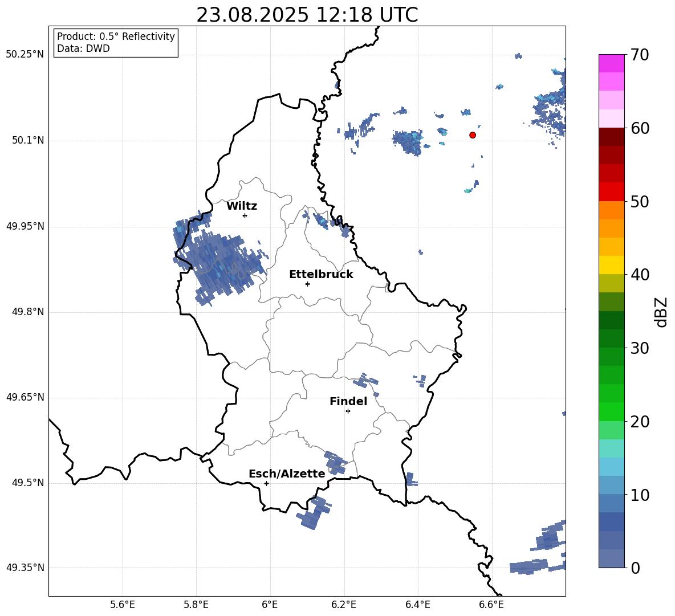Click the bright green colorbar segment at 20 dBZ

pyautogui.click(x=612, y=412)
